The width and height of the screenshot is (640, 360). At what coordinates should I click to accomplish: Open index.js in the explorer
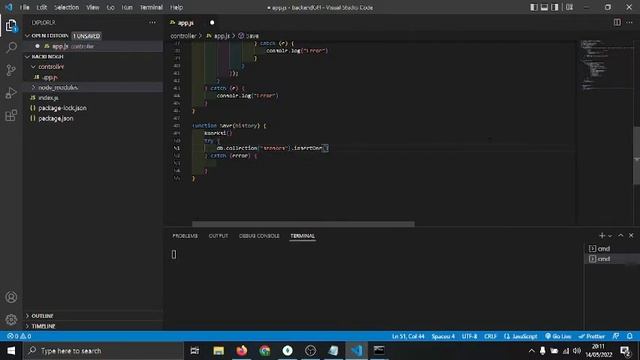click(x=93, y=98)
